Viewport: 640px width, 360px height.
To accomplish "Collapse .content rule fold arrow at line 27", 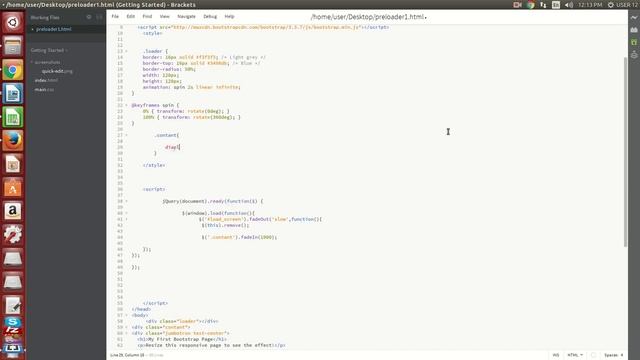I will (x=126, y=135).
